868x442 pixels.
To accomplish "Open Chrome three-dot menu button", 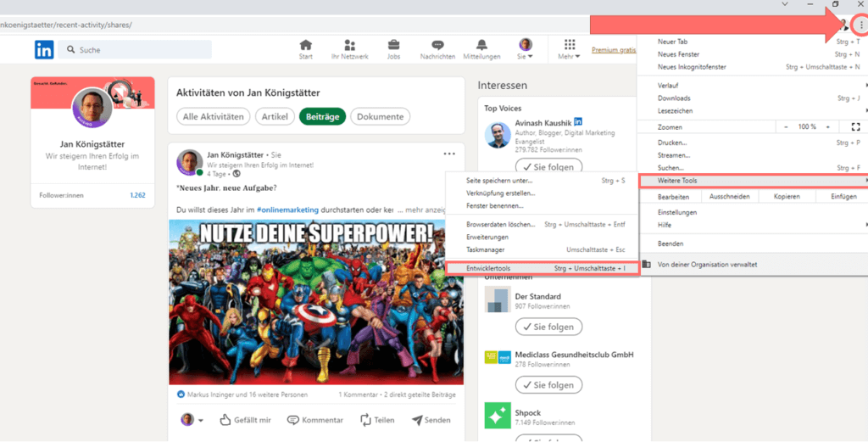I will (x=861, y=25).
